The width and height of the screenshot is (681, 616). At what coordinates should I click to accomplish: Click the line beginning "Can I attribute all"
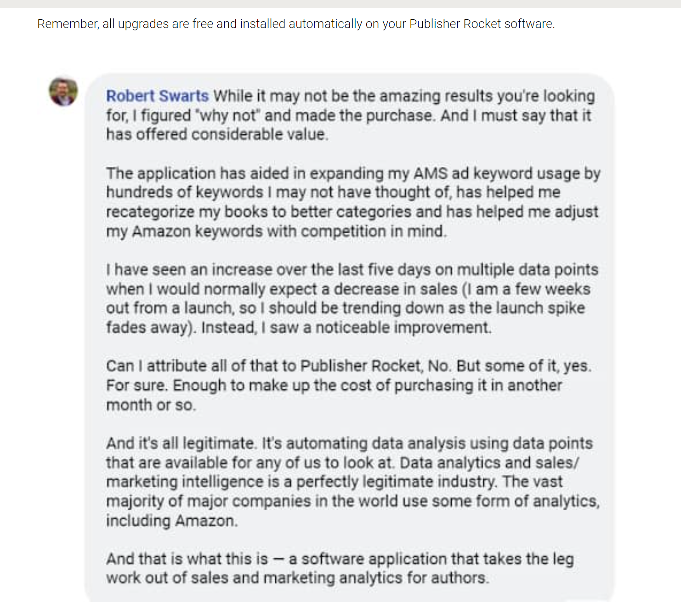pos(348,366)
